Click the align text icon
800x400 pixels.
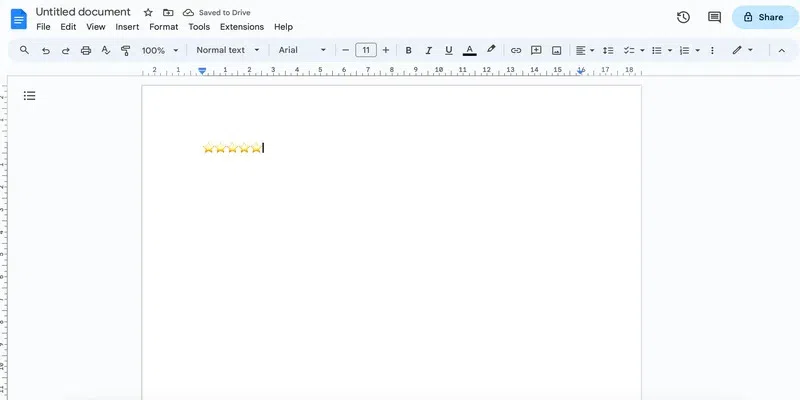(x=581, y=51)
